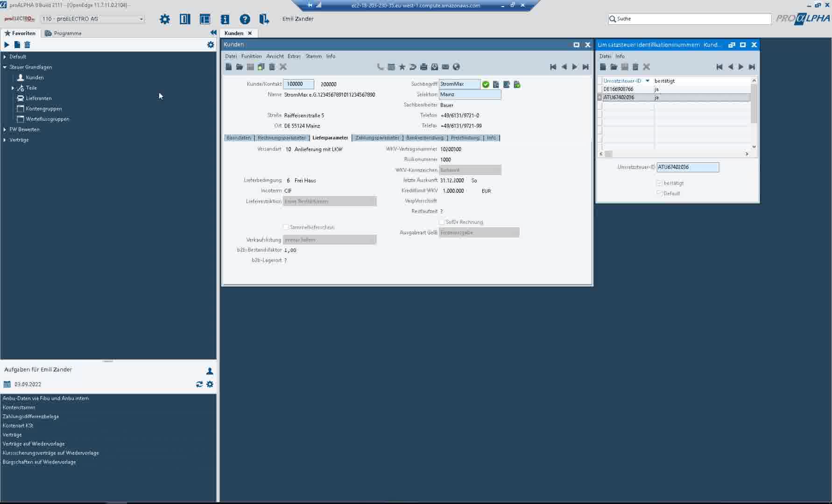The width and height of the screenshot is (832, 504).
Task: Toggle the bestätigt checkbox
Action: point(659,183)
